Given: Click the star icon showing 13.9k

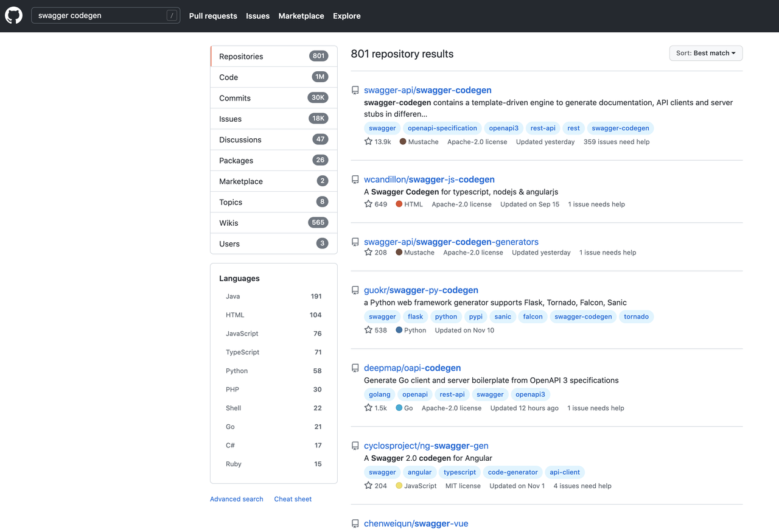Looking at the screenshot, I should tap(368, 141).
